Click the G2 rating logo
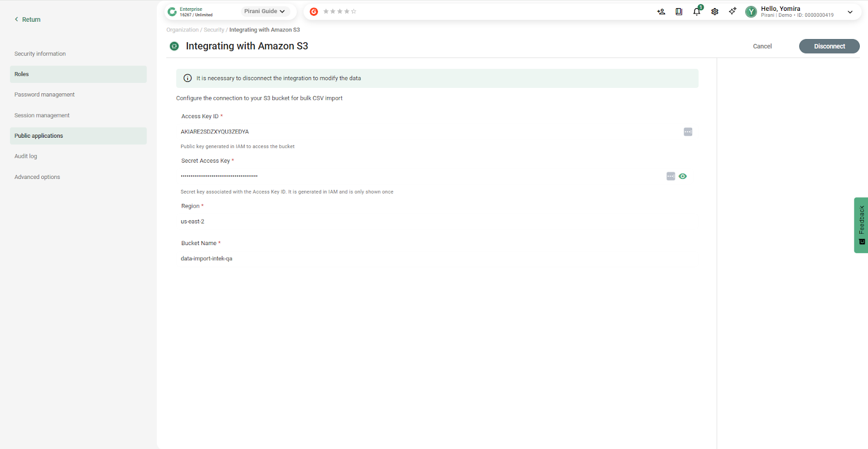 point(314,11)
